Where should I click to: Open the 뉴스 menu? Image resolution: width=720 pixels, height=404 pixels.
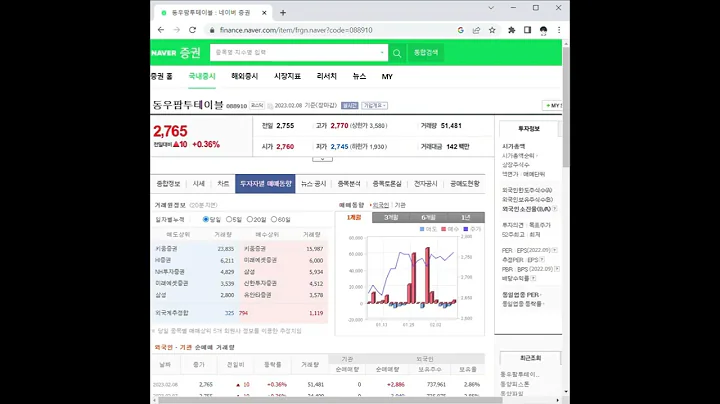[359, 77]
